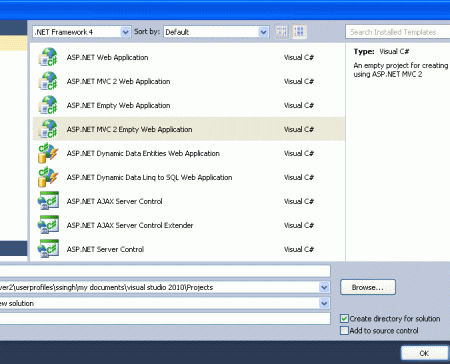This screenshot has height=364, width=450.
Task: Click the ASP.NET Web Application template icon
Action: click(48, 57)
